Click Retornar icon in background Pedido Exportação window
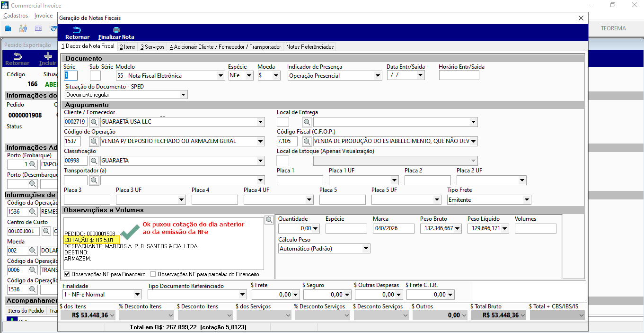 tap(17, 56)
